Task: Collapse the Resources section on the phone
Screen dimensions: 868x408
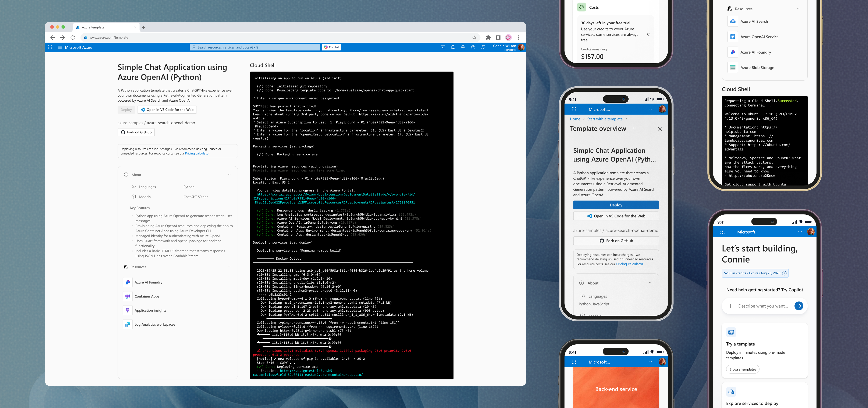Action: [798, 9]
